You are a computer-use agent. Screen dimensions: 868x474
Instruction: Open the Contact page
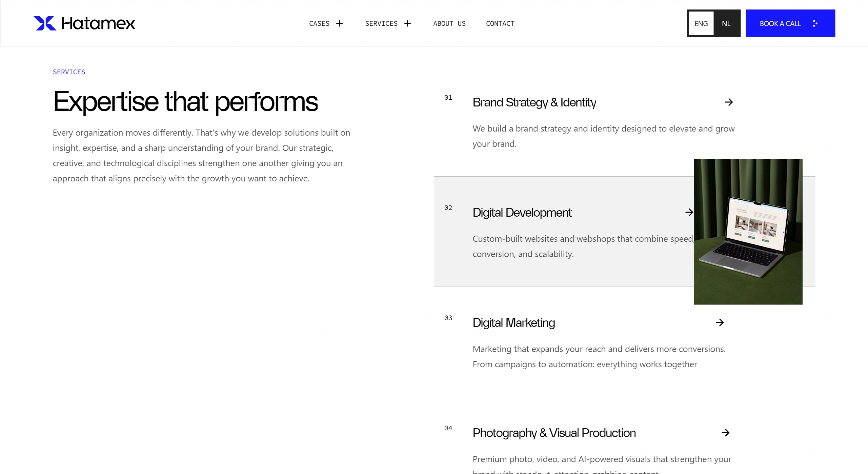pyautogui.click(x=500, y=23)
